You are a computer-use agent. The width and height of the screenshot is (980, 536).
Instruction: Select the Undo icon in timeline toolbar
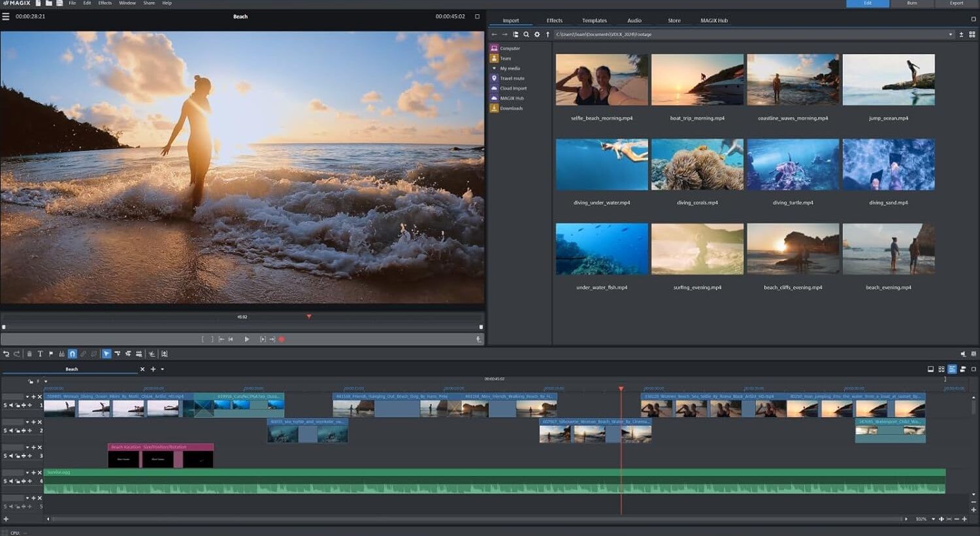7,354
